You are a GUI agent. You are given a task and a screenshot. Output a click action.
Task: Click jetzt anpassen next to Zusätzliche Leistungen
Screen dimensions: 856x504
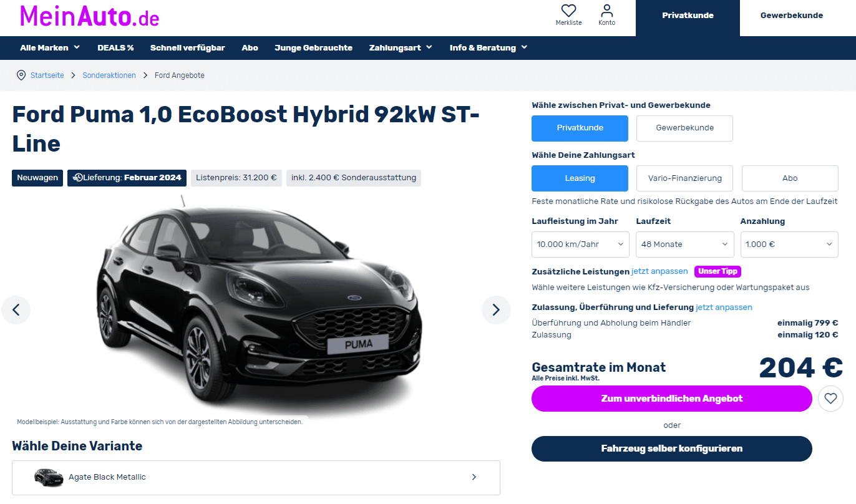pos(659,271)
